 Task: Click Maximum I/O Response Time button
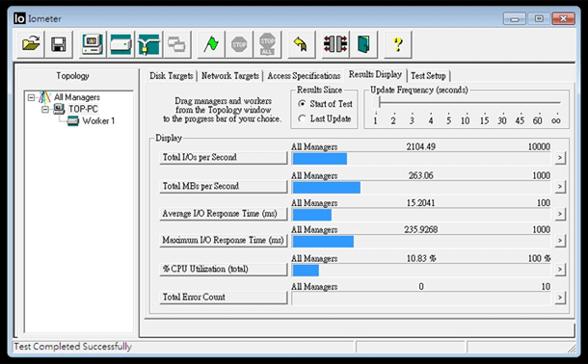224,241
